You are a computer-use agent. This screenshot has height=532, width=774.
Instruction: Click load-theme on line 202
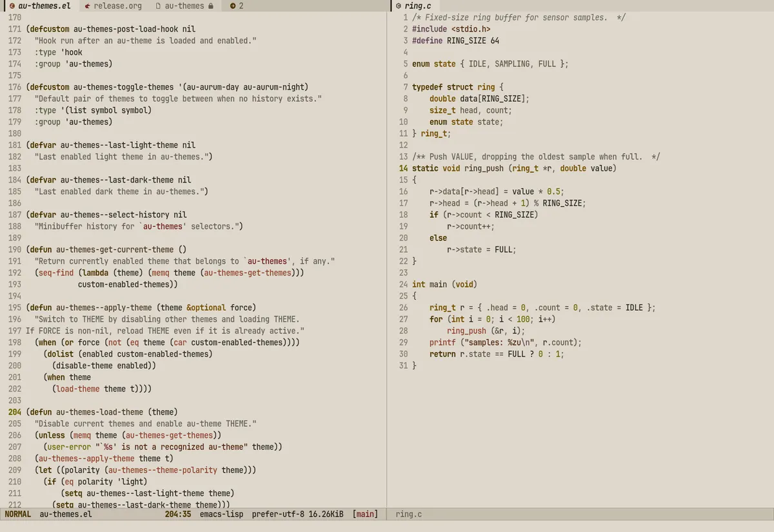tap(78, 389)
